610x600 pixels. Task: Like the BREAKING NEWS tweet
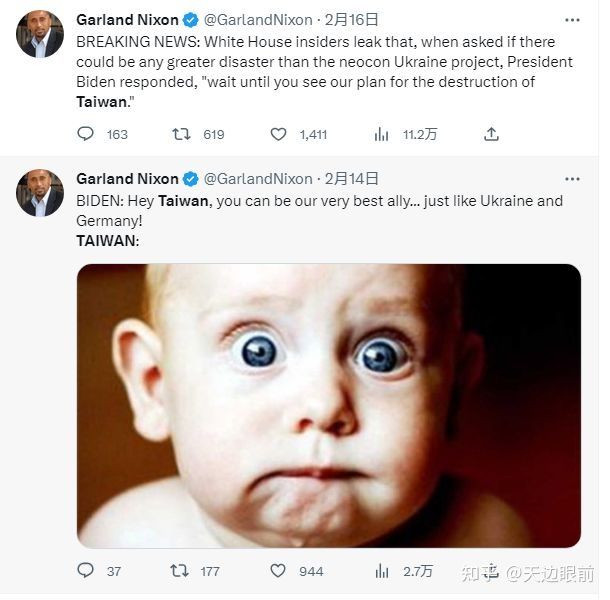279,134
